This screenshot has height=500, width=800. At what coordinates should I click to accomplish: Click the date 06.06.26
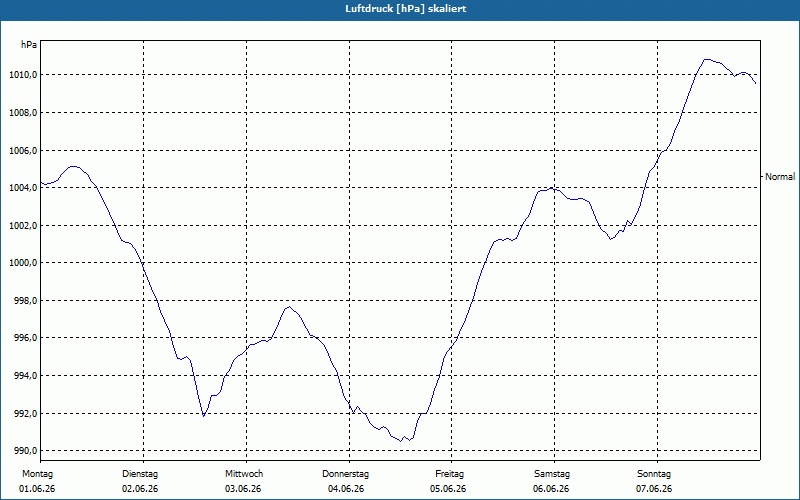tap(551, 489)
